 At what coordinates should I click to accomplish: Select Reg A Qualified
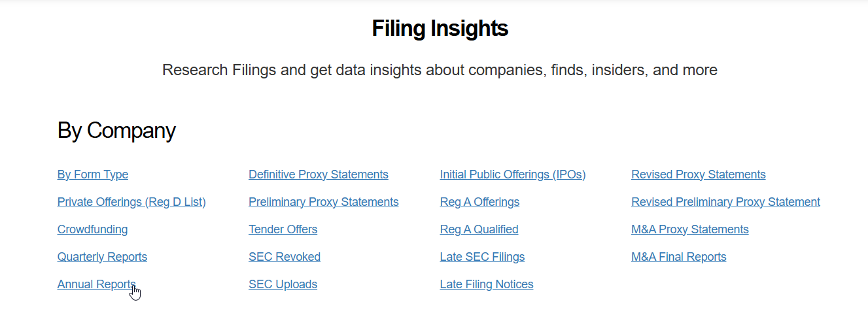pyautogui.click(x=479, y=229)
